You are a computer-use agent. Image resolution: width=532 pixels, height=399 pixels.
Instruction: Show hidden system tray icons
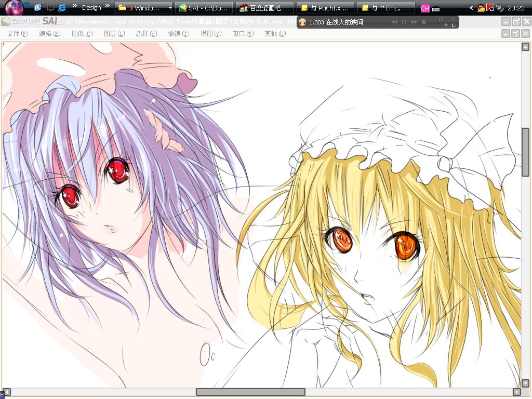(x=471, y=8)
